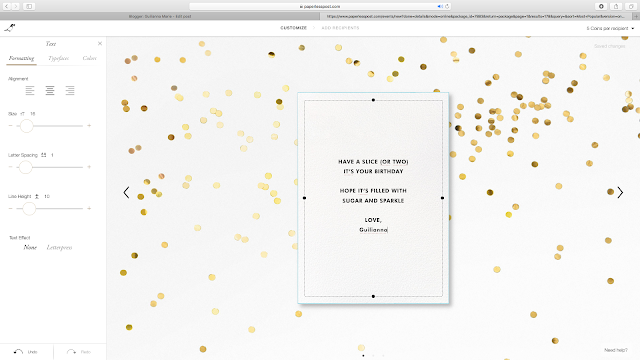Switch to the Blogger edit post tab
Image resolution: width=640 pixels, height=360 pixels.
(x=160, y=16)
